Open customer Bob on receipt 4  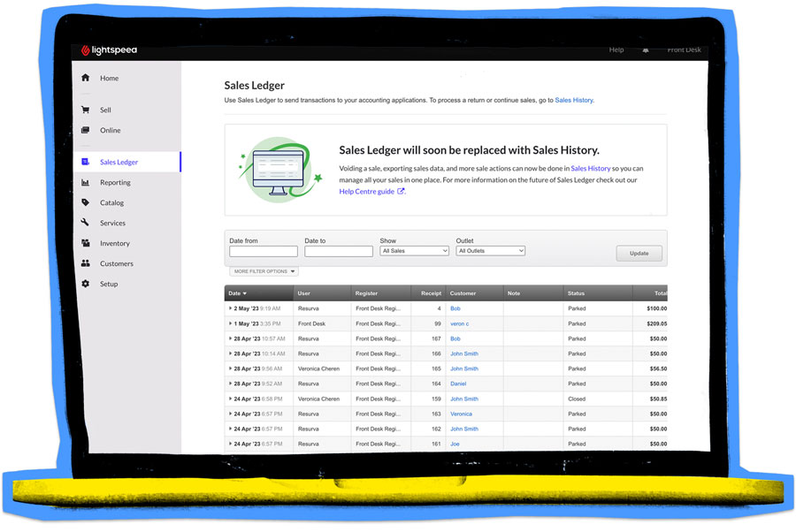click(455, 308)
